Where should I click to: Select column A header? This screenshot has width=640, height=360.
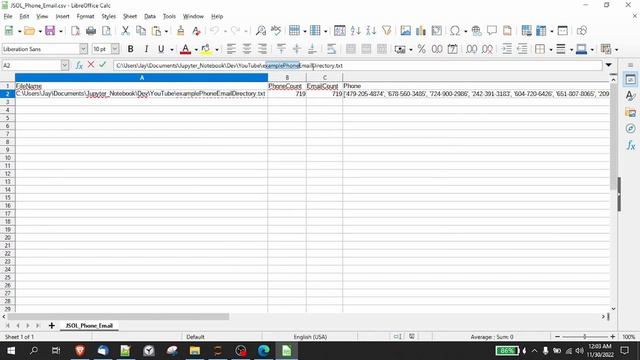click(x=141, y=78)
